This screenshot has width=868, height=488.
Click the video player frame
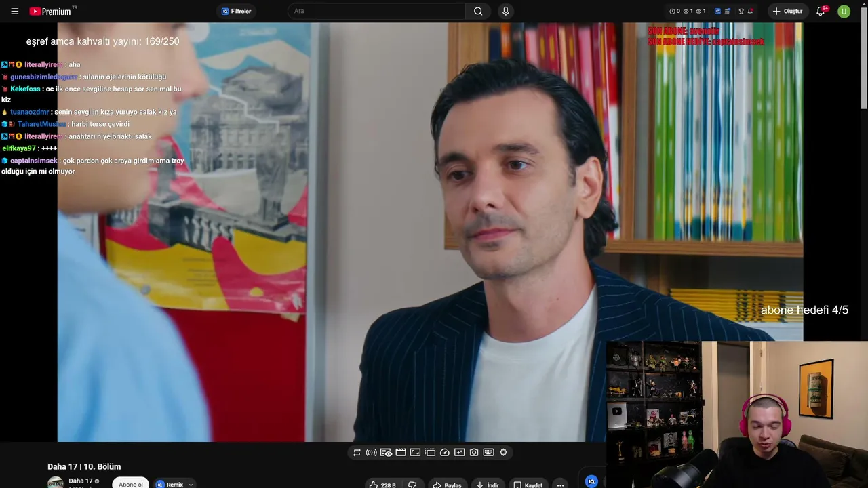[x=430, y=232]
